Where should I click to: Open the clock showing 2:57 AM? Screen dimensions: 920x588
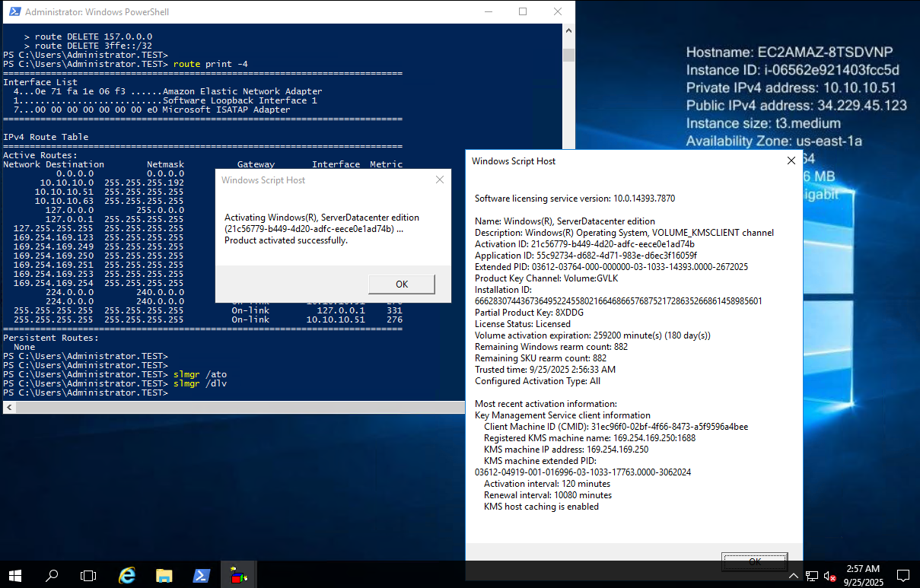coord(862,575)
